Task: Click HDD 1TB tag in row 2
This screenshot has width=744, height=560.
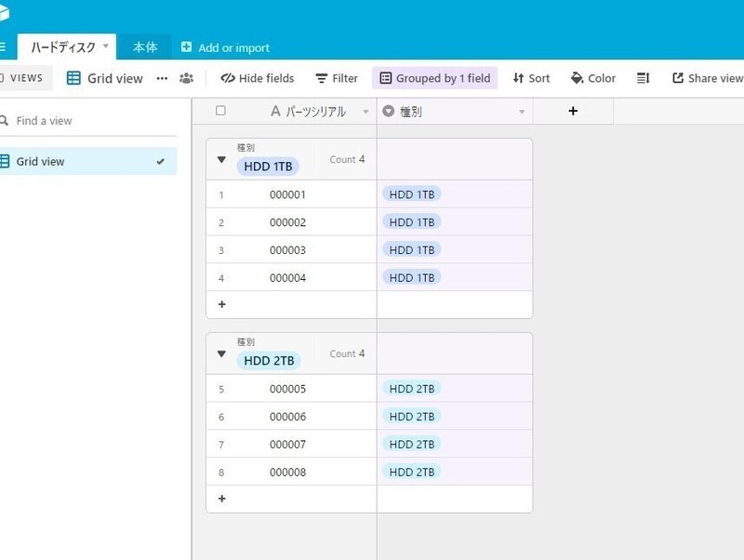Action: (x=412, y=222)
